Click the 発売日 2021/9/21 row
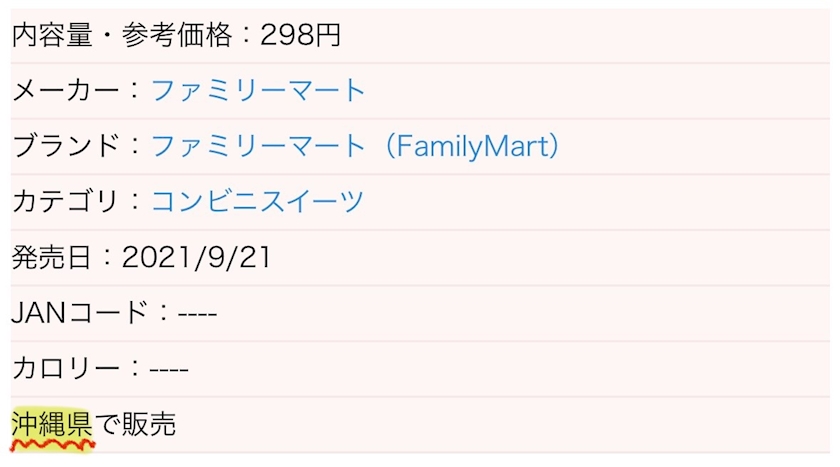Image resolution: width=840 pixels, height=467 pixels. pos(420,258)
